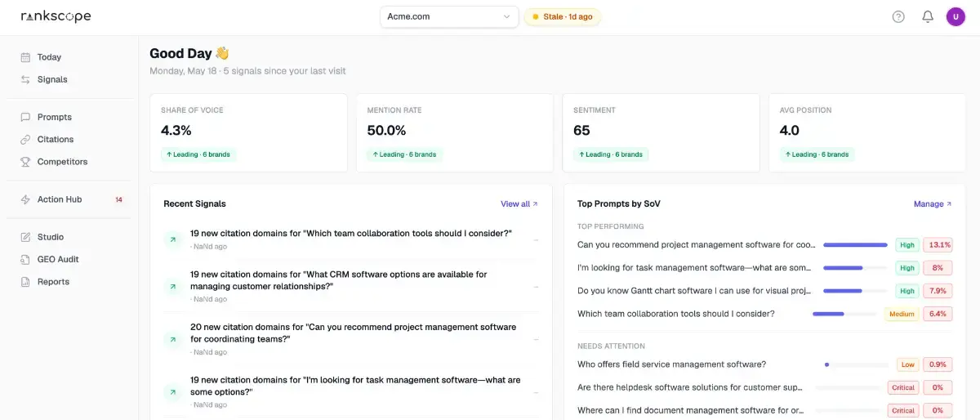Viewport: 980px width, 420px height.
Task: Click the Action Hub icon
Action: coord(25,199)
